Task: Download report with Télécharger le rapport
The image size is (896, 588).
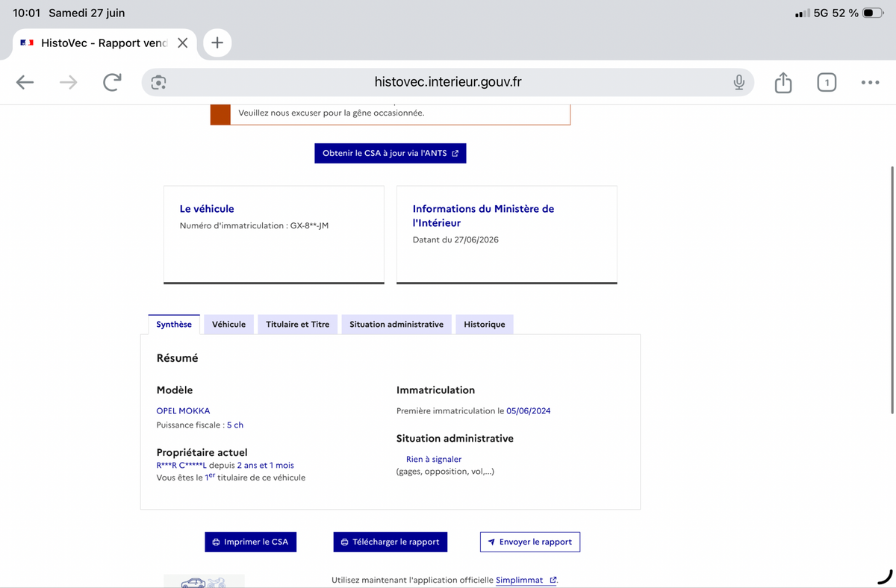Action: [390, 542]
